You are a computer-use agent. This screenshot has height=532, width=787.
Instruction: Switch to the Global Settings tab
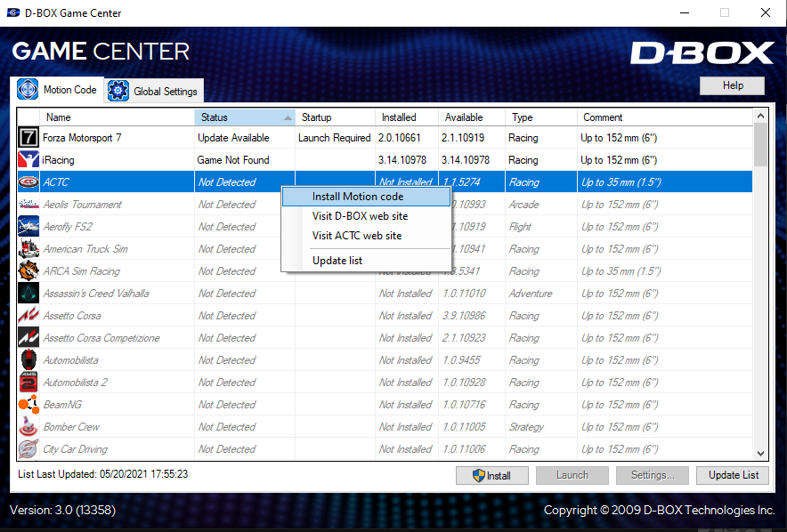(x=154, y=91)
